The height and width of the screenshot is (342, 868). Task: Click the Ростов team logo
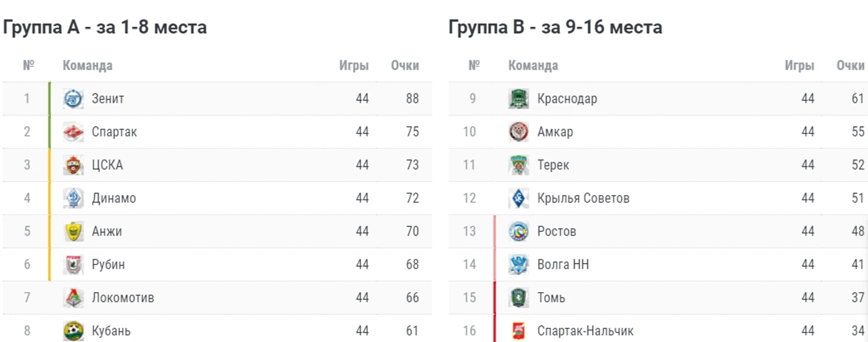pos(518,231)
